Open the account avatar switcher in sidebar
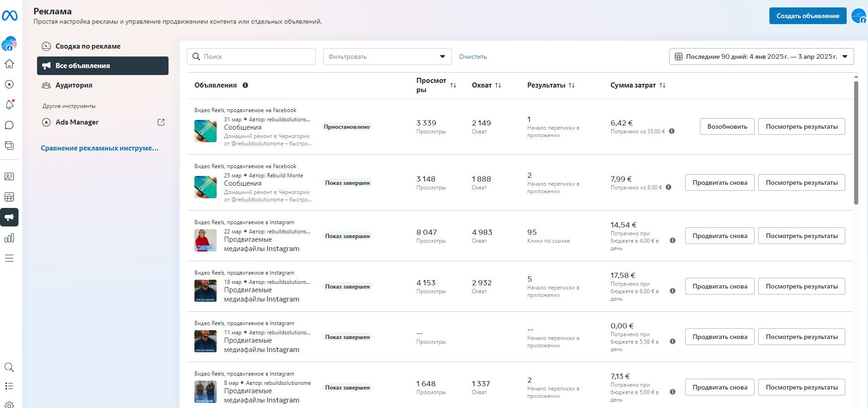The height and width of the screenshot is (408, 868). pos(9,44)
